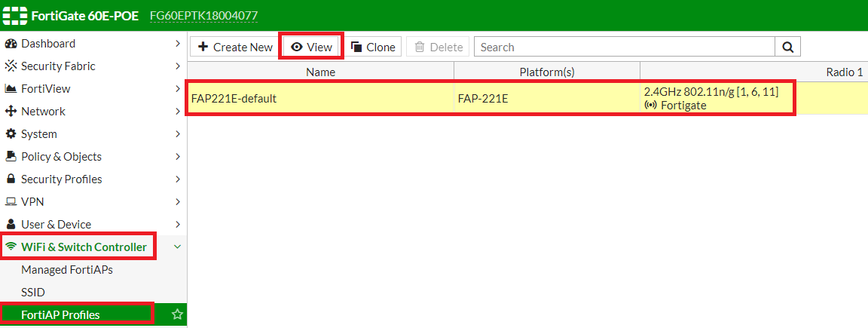Click the FortiView chart icon in sidebar
Image resolution: width=868 pixels, height=328 pixels.
(11, 89)
